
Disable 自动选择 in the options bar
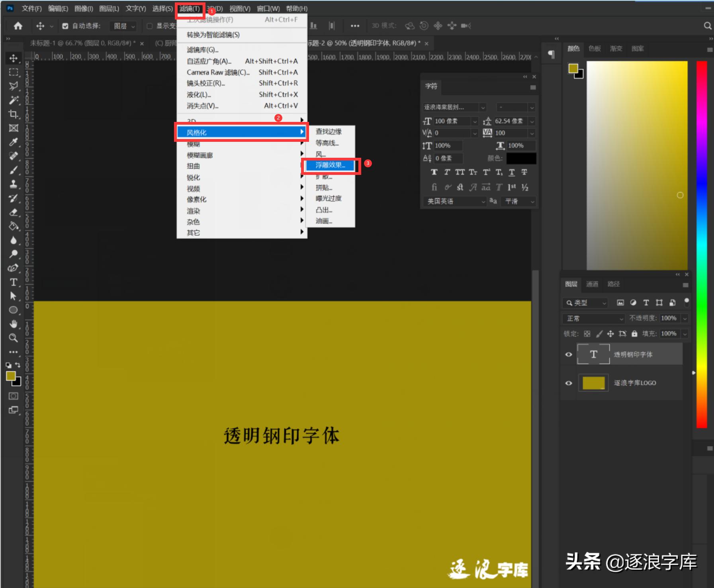point(65,26)
